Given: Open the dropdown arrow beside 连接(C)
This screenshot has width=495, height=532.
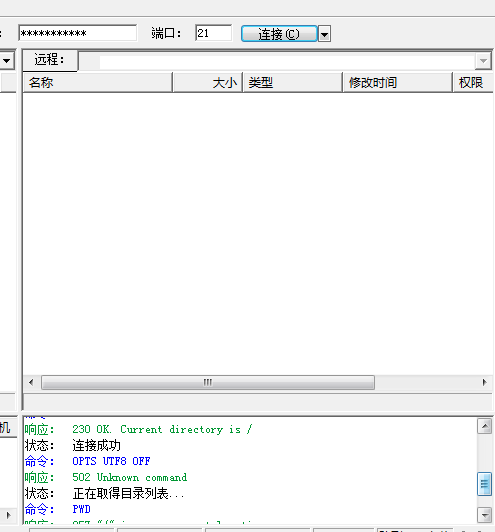Looking at the screenshot, I should (324, 34).
